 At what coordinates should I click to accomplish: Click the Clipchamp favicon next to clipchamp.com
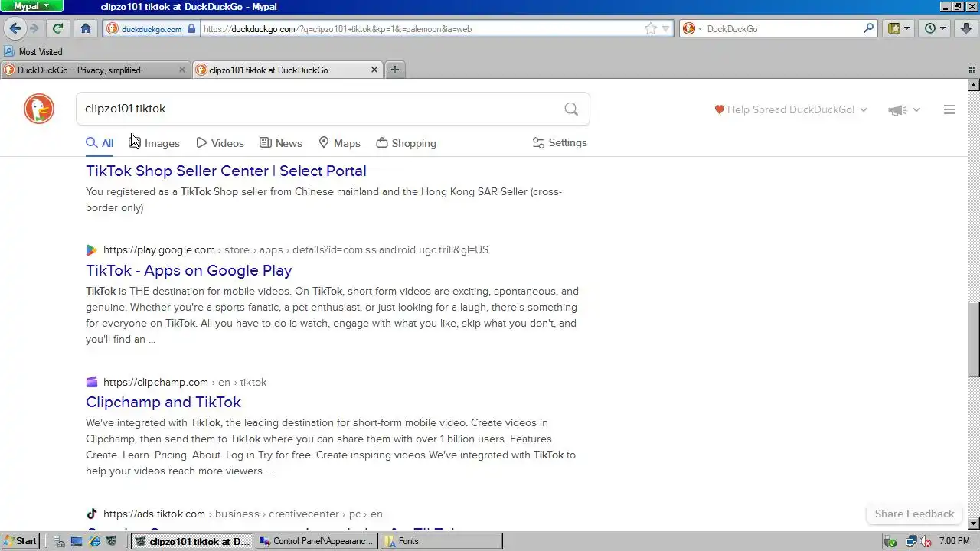92,382
